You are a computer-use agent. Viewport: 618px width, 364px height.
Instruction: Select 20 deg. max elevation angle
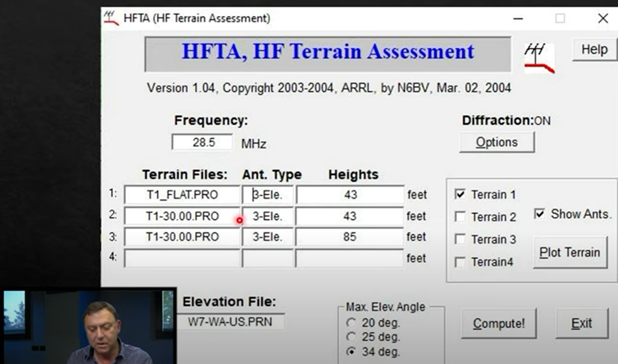(352, 323)
